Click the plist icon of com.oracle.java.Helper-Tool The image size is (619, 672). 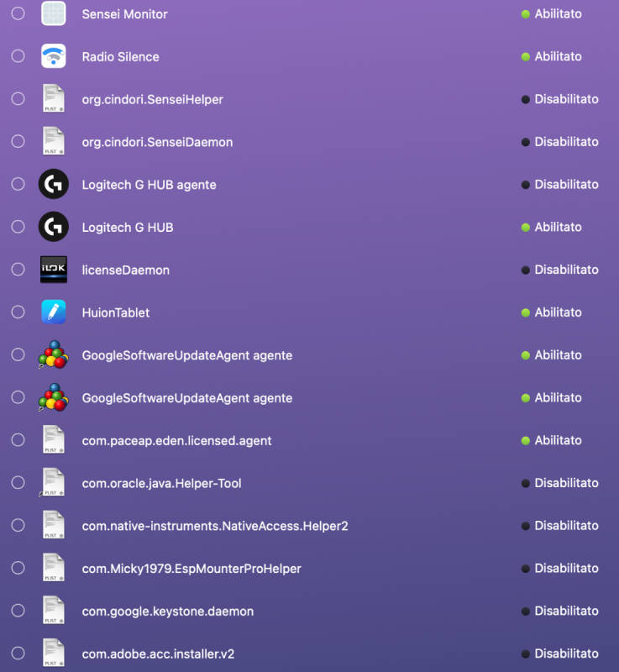point(54,482)
